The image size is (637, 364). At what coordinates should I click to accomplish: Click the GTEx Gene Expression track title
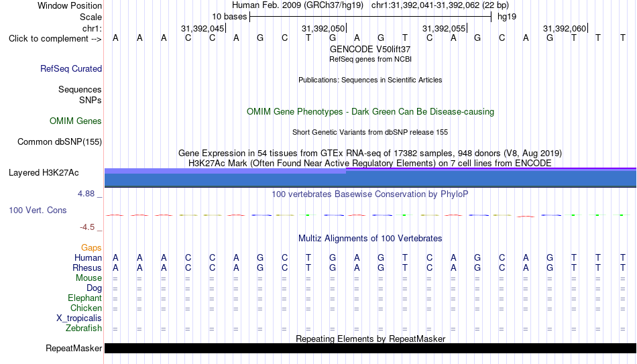pyautogui.click(x=370, y=153)
